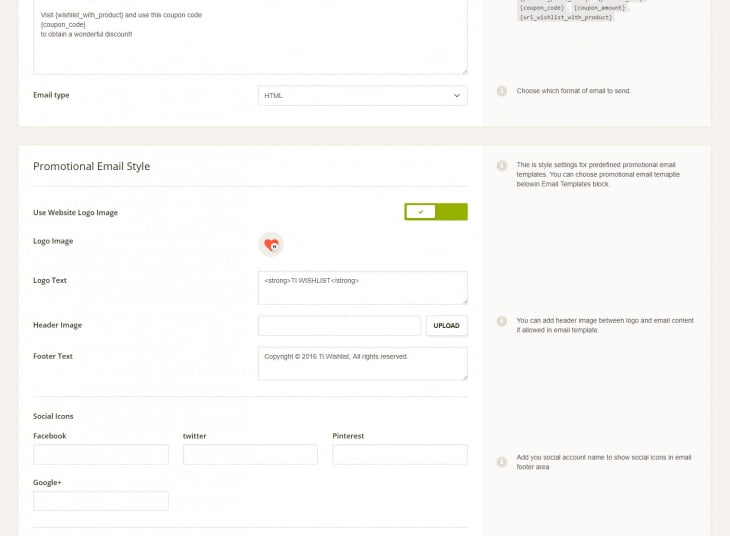Click info icon beside email format hint
Screen dimensions: 730x536
pyautogui.click(x=501, y=91)
